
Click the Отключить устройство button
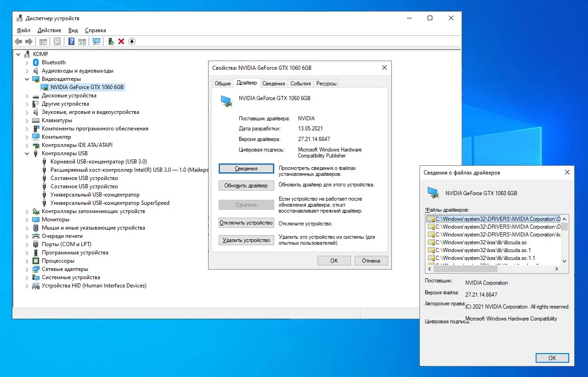tap(246, 223)
